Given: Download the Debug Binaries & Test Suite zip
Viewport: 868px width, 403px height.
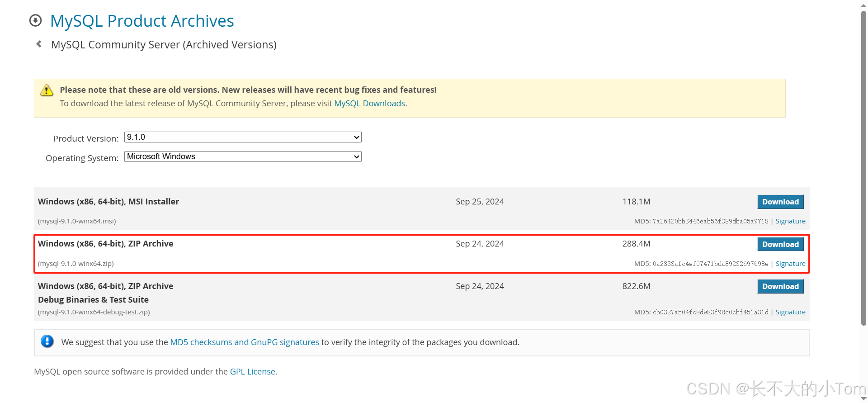Looking at the screenshot, I should [780, 286].
